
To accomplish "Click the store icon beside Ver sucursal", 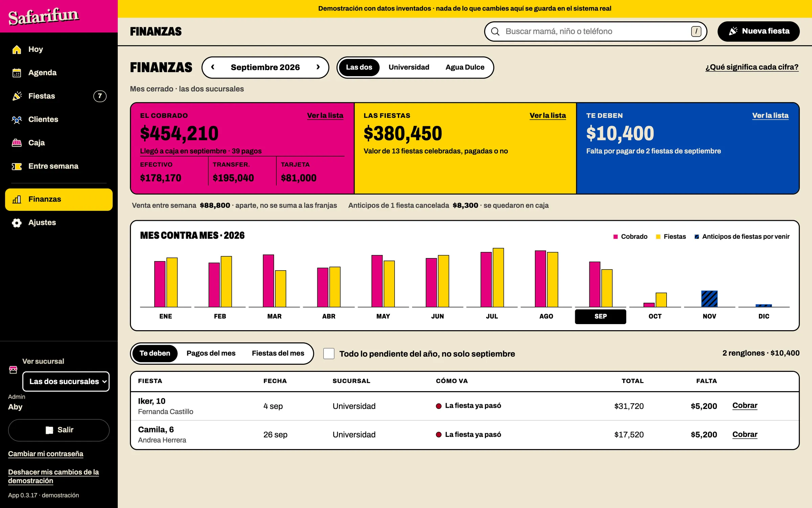I will click(13, 369).
